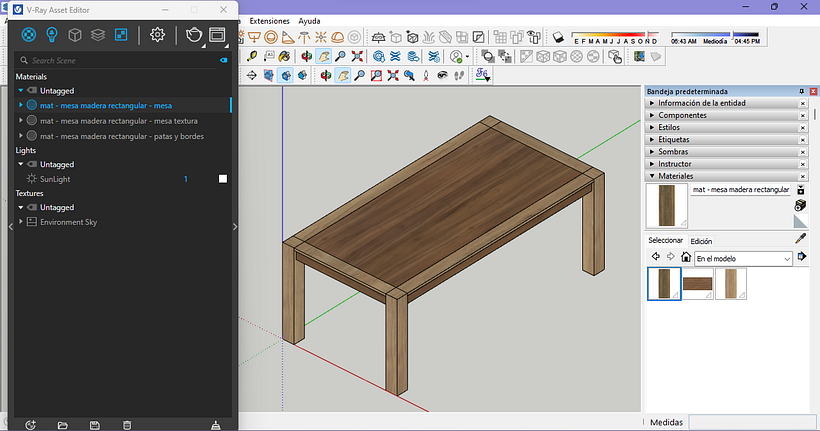
Task: Expand Asset Editor right panel arrow
Action: (235, 226)
